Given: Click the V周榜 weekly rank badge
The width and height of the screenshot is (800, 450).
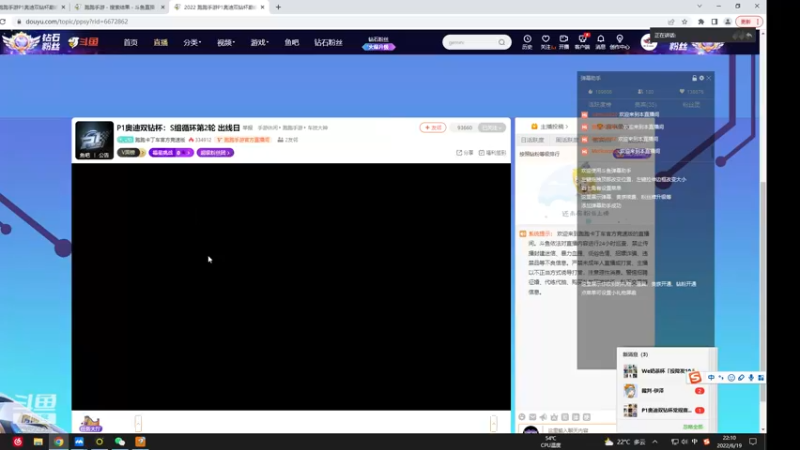Looking at the screenshot, I should point(131,153).
